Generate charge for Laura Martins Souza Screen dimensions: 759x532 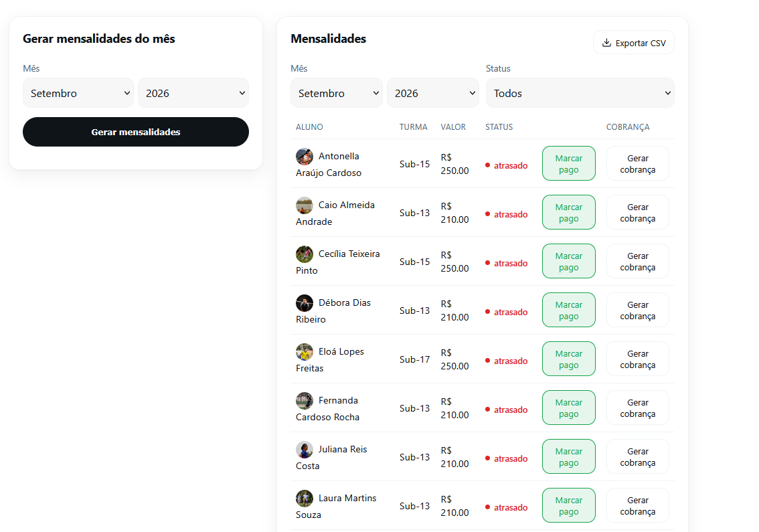637,506
